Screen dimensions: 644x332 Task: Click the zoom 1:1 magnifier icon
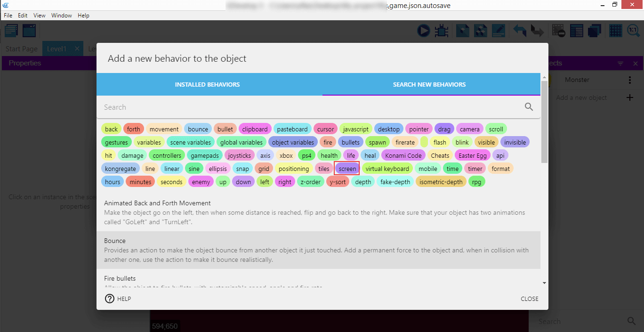(x=633, y=31)
